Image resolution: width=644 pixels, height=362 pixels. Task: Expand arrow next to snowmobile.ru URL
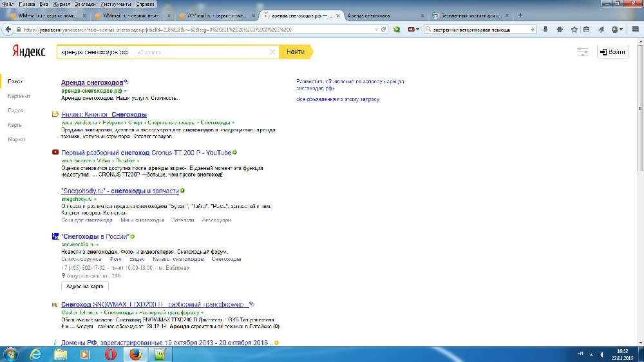97,245
